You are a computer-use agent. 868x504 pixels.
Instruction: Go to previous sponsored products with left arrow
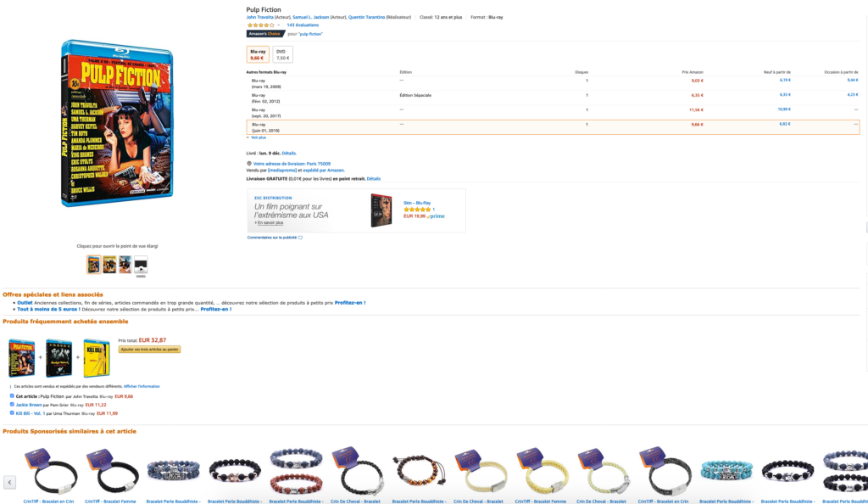coord(9,482)
